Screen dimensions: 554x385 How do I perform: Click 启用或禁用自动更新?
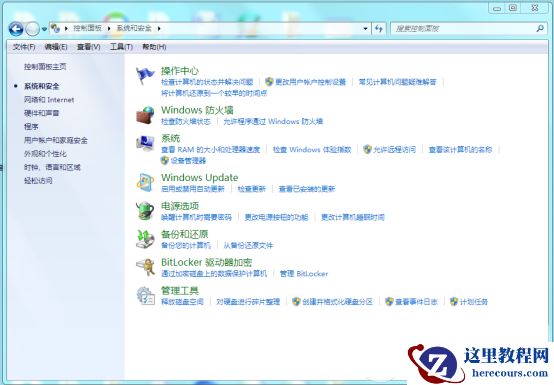click(193, 189)
